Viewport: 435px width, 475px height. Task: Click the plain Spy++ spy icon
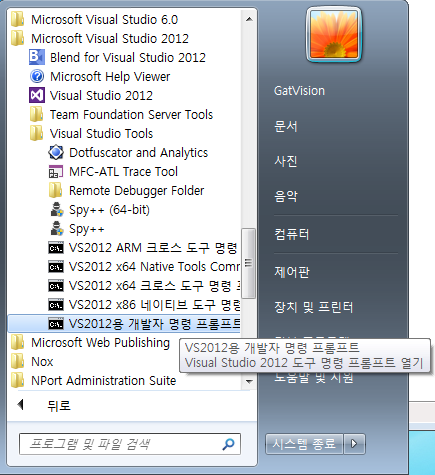(57, 229)
